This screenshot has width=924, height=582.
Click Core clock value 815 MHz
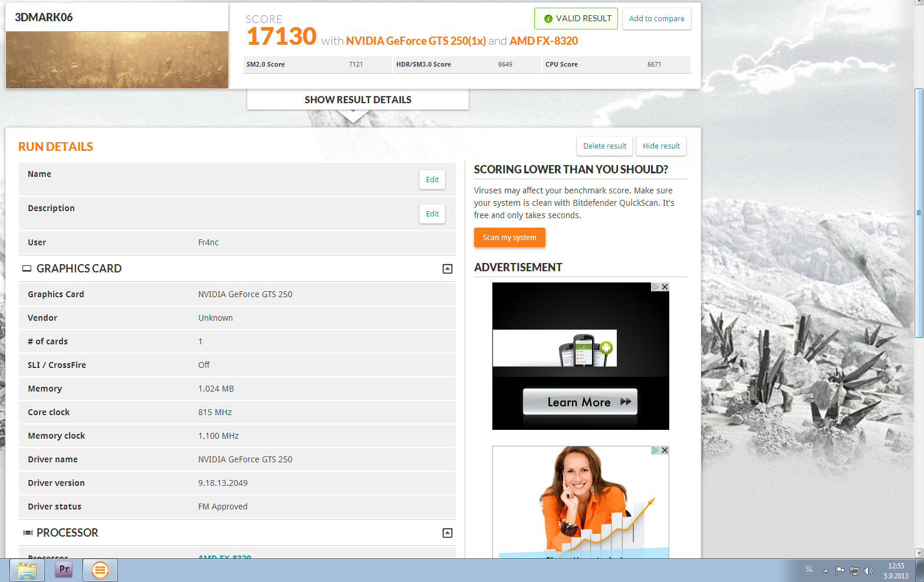point(215,412)
